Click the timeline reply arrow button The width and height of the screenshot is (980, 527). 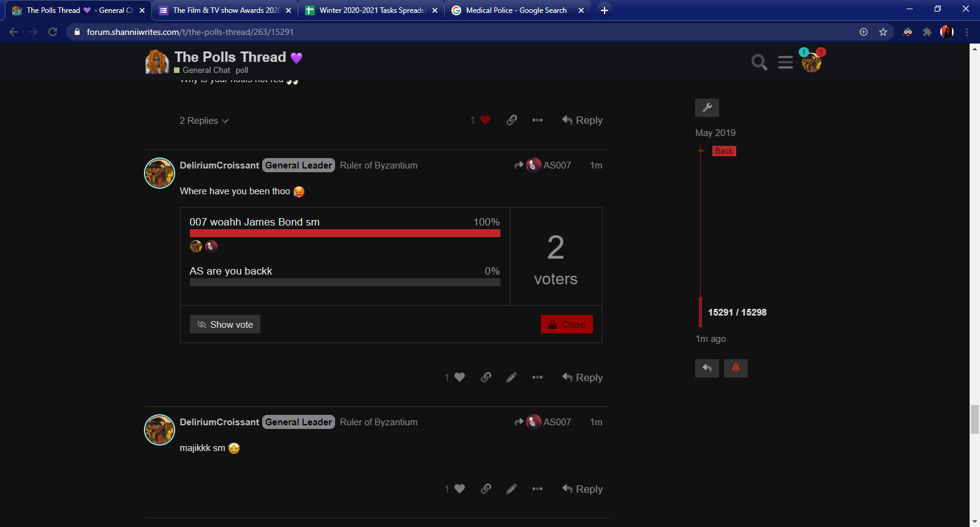707,368
